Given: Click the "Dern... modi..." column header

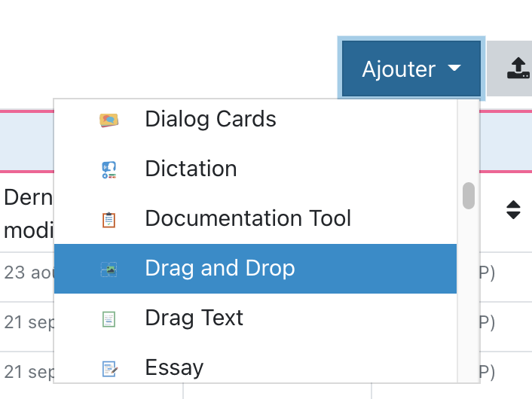Looking at the screenshot, I should coord(27,211).
